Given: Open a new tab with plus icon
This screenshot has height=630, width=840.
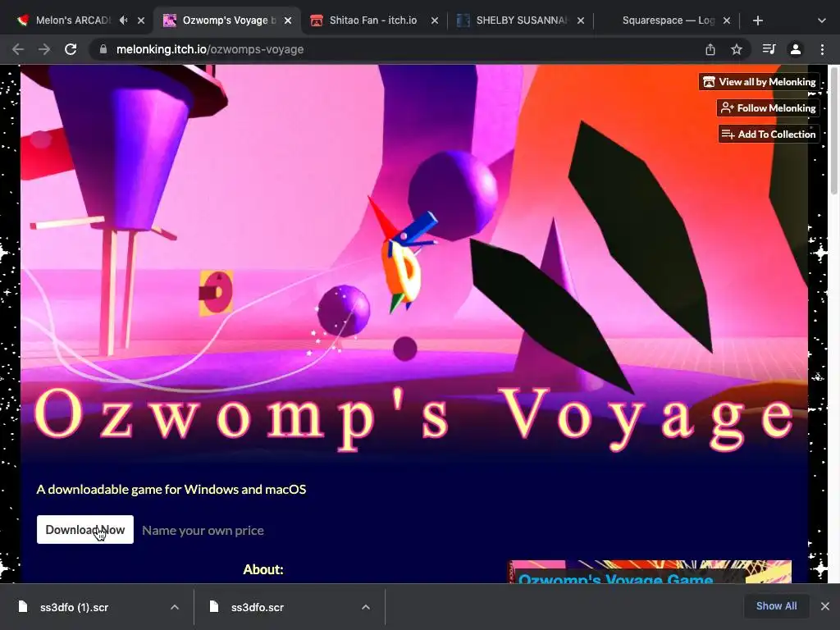Looking at the screenshot, I should click(x=757, y=21).
